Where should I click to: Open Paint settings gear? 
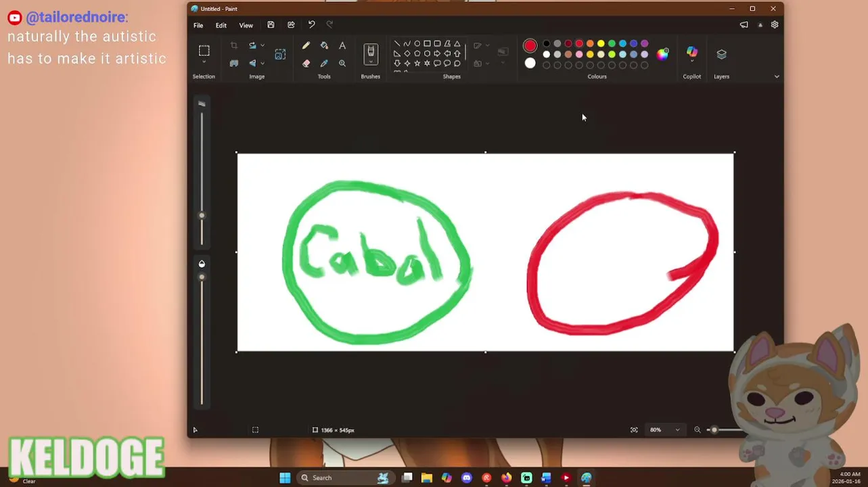(x=775, y=25)
